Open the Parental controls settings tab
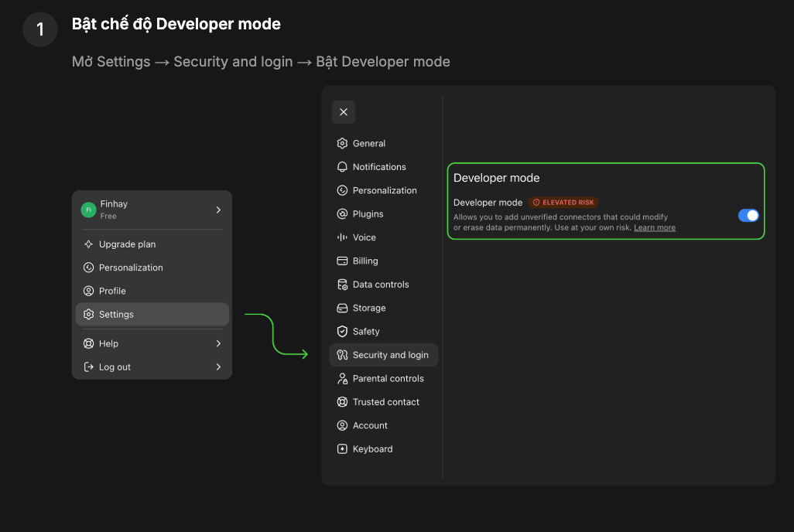The image size is (794, 532). [383, 379]
